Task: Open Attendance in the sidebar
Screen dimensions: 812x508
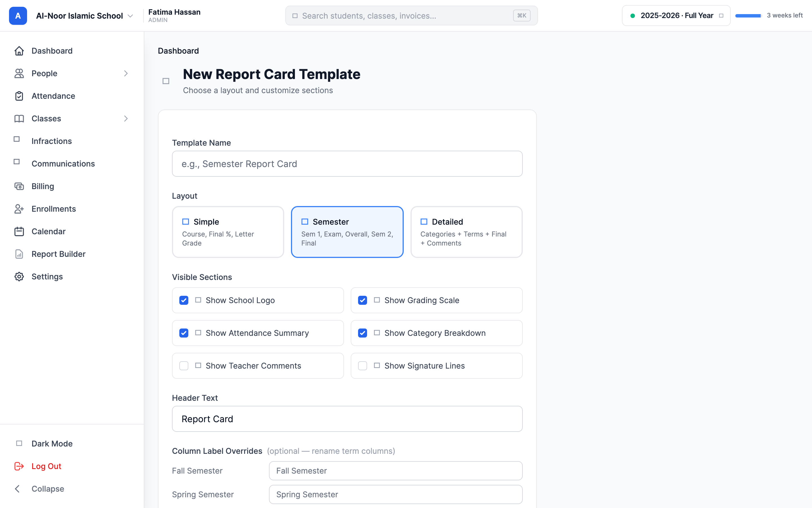Action: click(x=53, y=96)
